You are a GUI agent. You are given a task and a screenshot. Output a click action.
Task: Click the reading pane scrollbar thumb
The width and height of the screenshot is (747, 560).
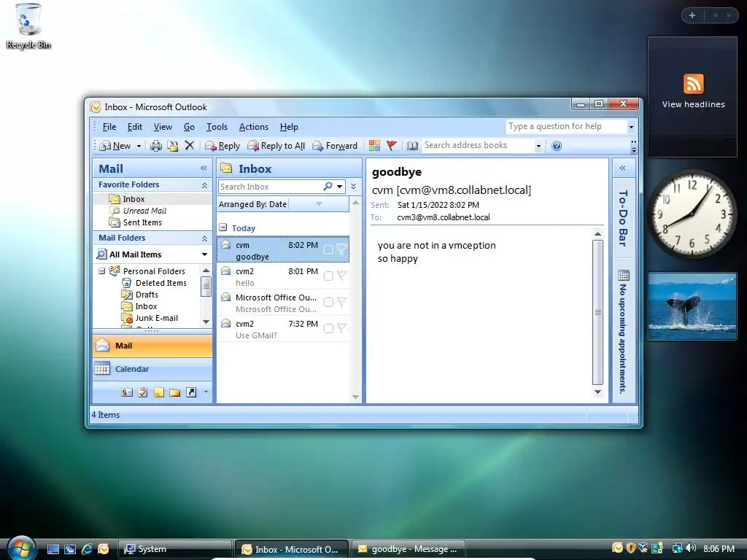click(597, 312)
